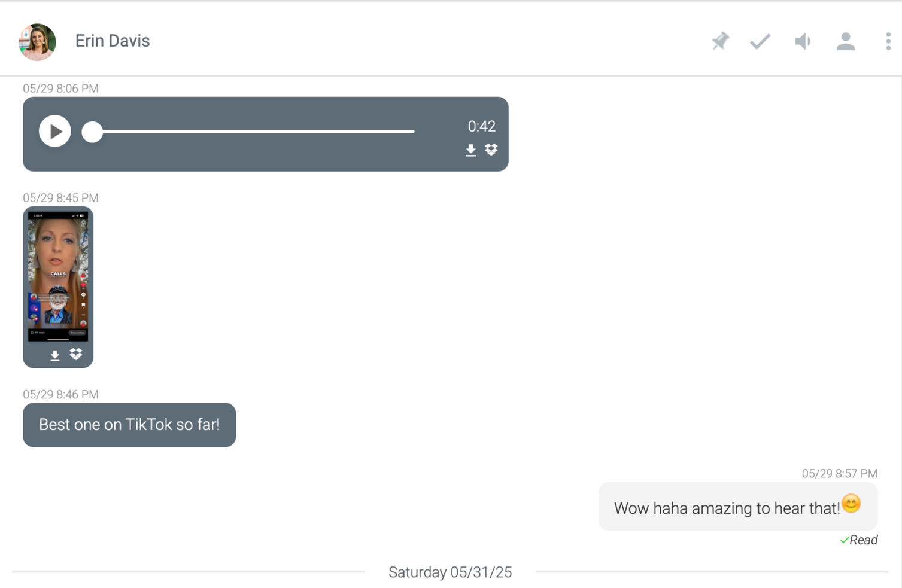Screen dimensions: 902x588
Task: Pin the Erin Davis conversation
Action: tap(721, 41)
